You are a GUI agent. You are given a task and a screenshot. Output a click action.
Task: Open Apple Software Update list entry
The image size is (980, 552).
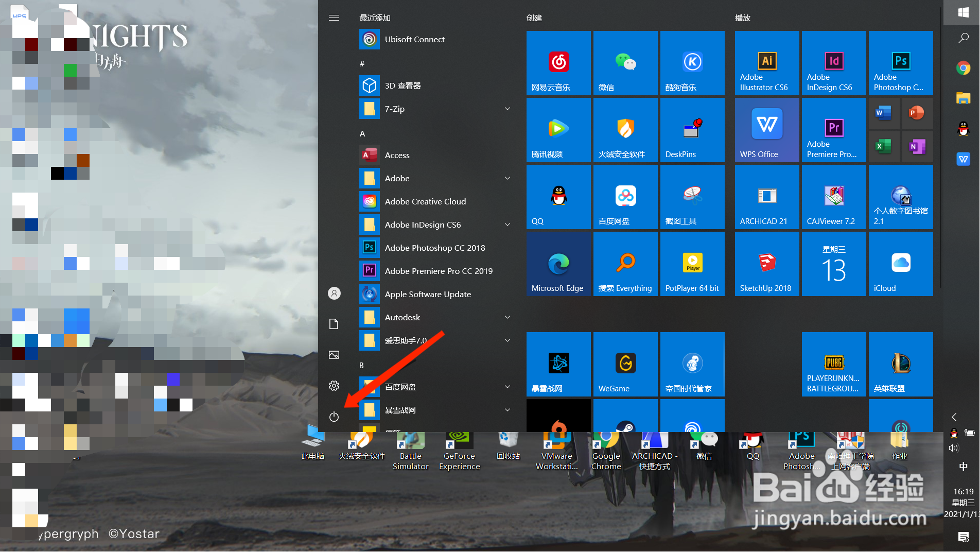click(x=435, y=294)
